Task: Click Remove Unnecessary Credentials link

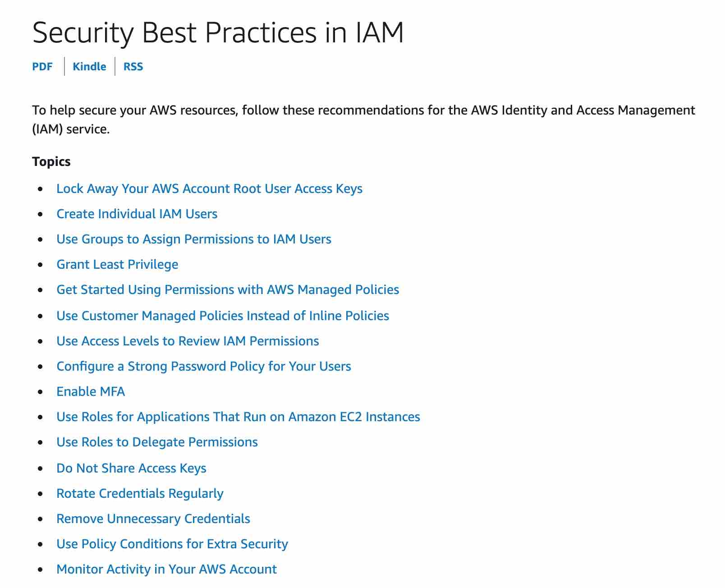Action: (x=153, y=519)
